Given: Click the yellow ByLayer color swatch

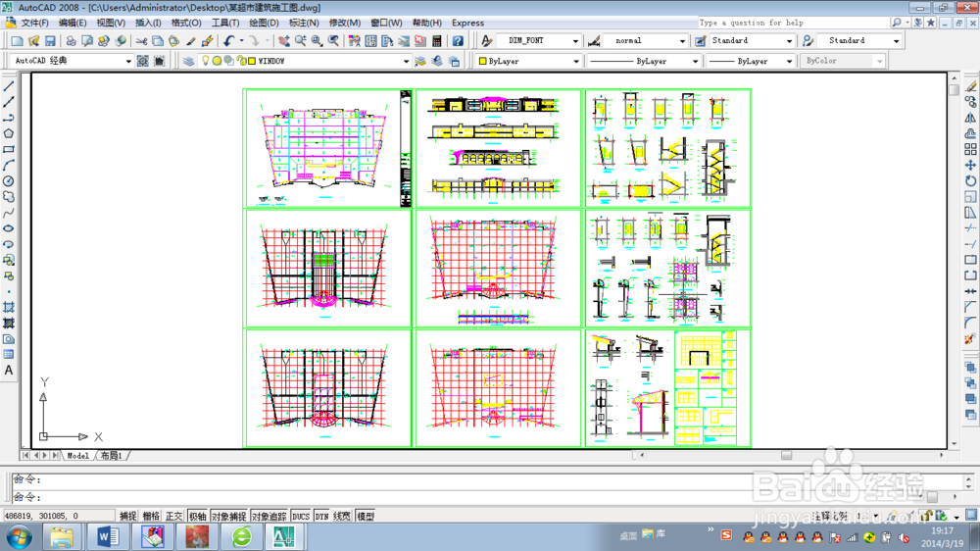Looking at the screenshot, I should [x=482, y=61].
